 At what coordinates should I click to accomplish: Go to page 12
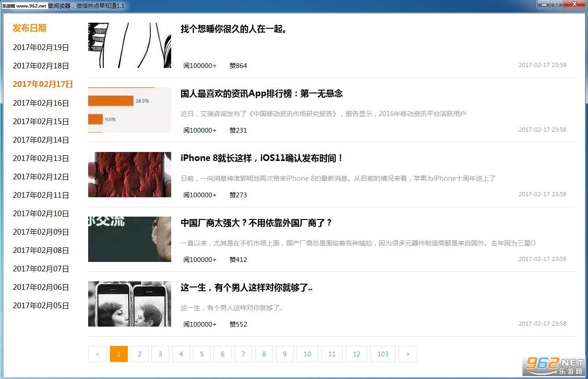point(356,354)
